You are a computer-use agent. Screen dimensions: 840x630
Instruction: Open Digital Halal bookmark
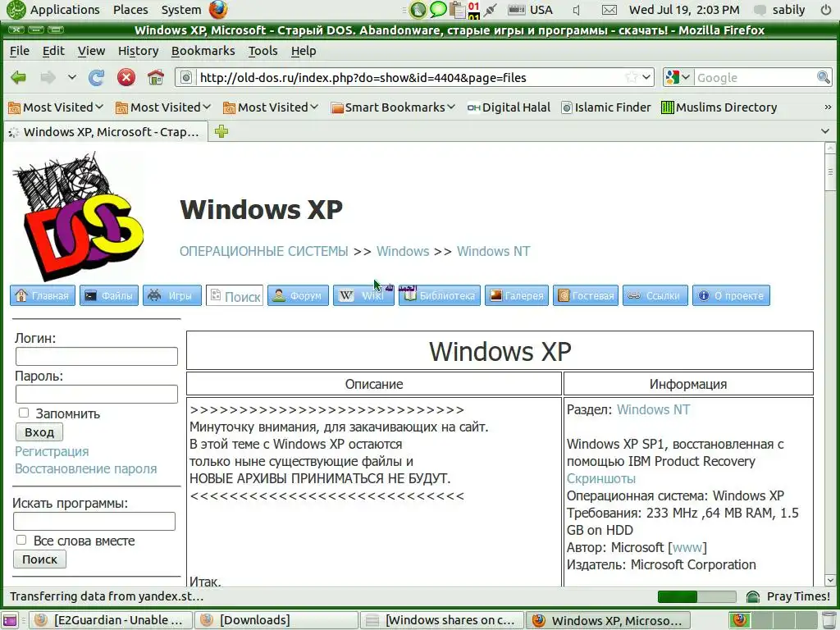click(x=509, y=107)
